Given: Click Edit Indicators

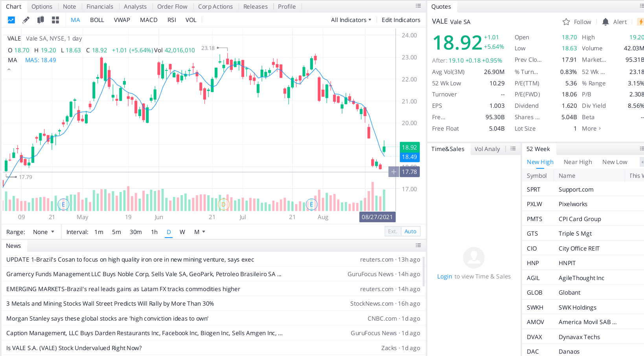Looking at the screenshot, I should [x=401, y=20].
